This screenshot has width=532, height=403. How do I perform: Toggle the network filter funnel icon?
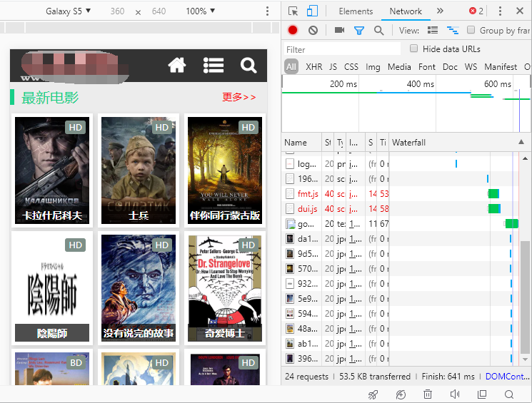point(359,31)
